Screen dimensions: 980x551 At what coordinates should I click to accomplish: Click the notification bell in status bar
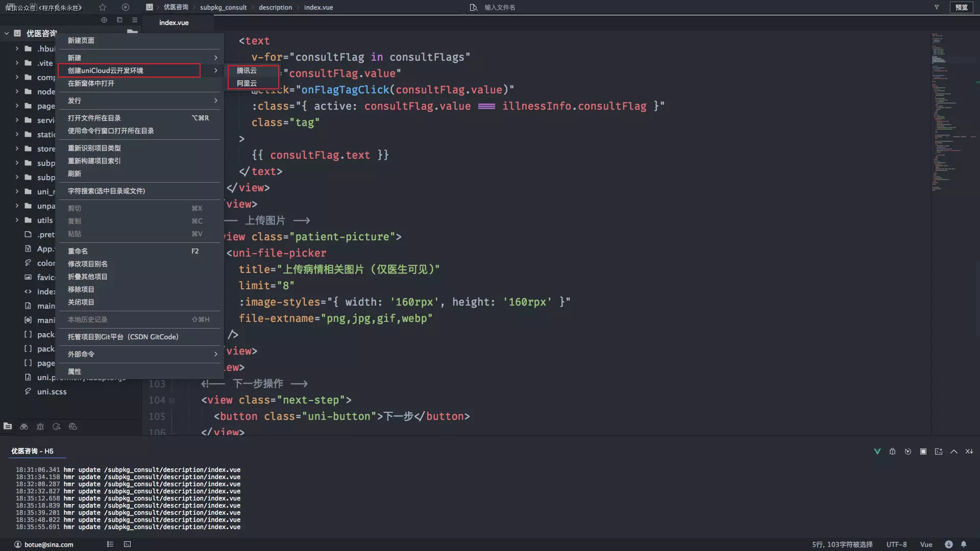[964, 544]
